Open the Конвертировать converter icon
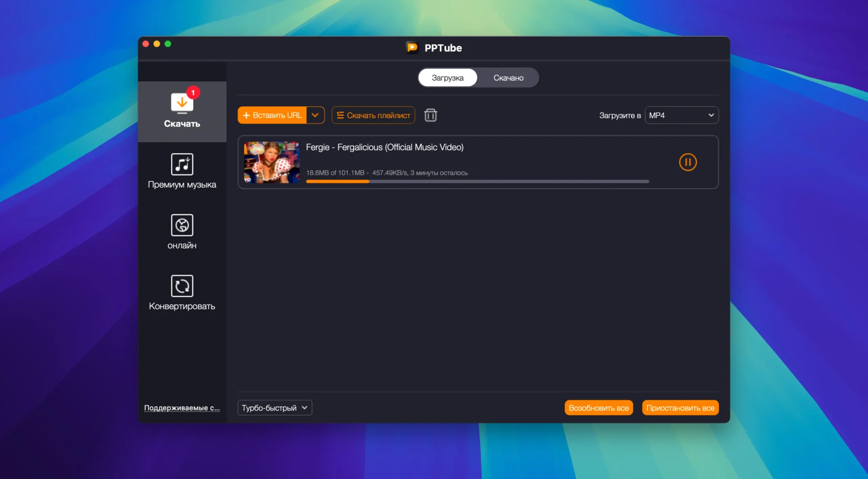868x479 pixels. point(182,286)
